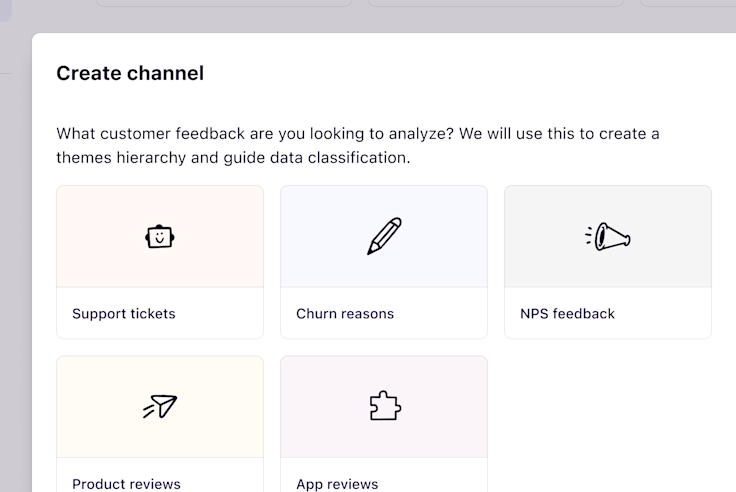The height and width of the screenshot is (492, 736).
Task: Click the empty space beside App reviews
Action: pyautogui.click(x=608, y=420)
